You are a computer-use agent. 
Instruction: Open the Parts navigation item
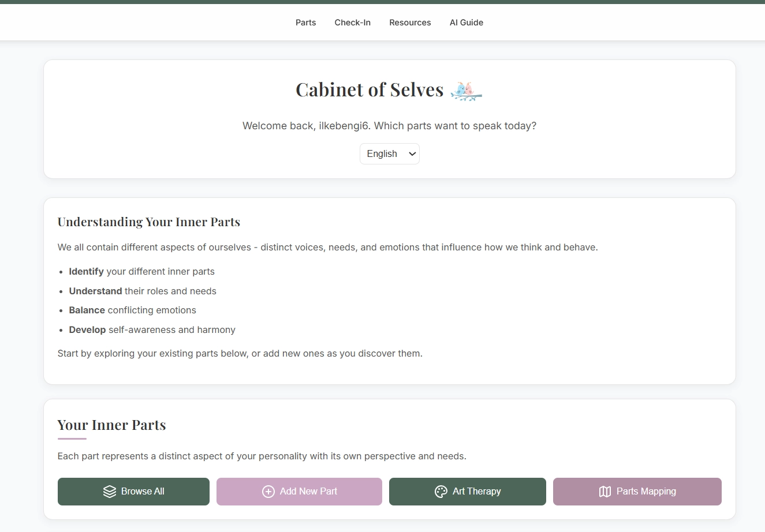pyautogui.click(x=305, y=23)
